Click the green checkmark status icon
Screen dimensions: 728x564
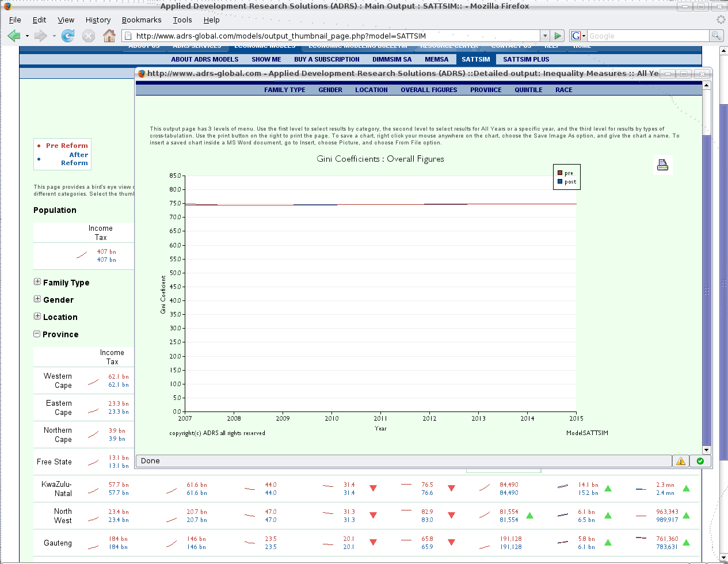coord(700,461)
